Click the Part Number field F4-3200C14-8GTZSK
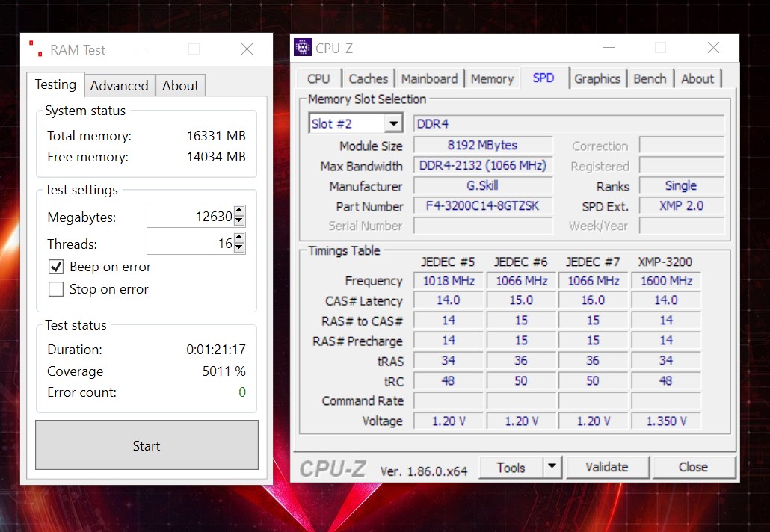770x532 pixels. (x=483, y=205)
